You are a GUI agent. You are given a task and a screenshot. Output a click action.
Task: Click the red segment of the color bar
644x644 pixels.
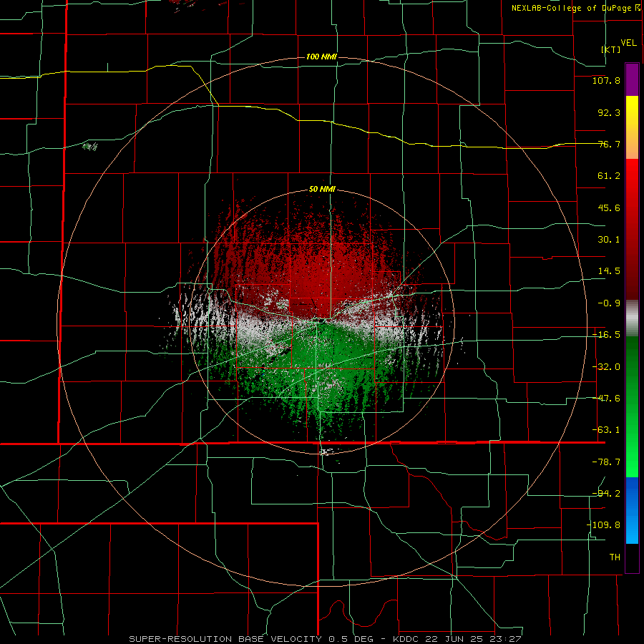pyautogui.click(x=632, y=229)
